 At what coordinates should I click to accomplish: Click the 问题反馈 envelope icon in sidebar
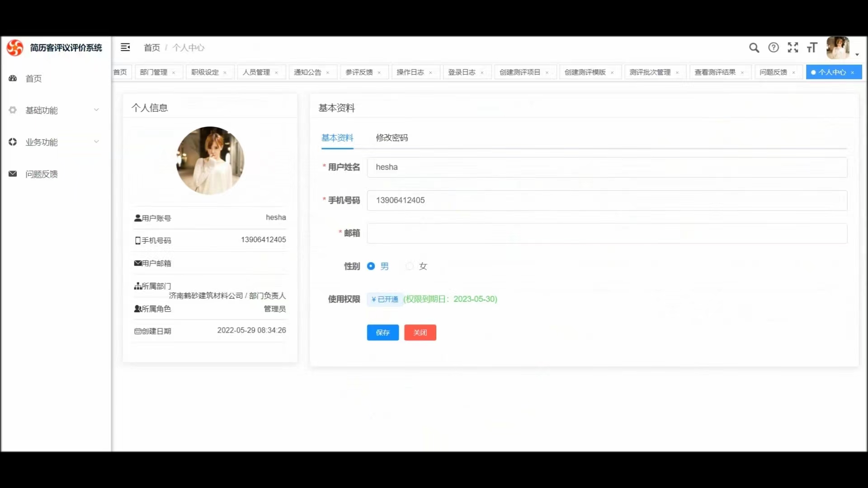tap(12, 174)
